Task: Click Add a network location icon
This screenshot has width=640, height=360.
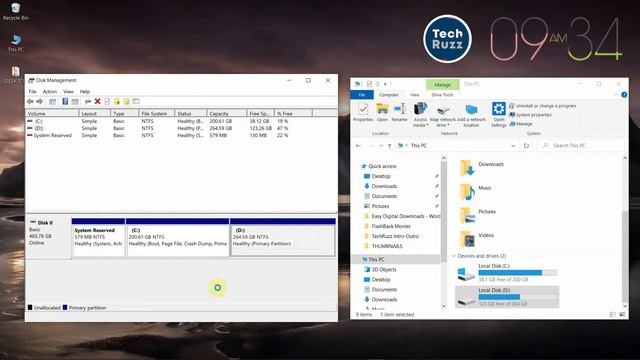Action: tap(471, 109)
